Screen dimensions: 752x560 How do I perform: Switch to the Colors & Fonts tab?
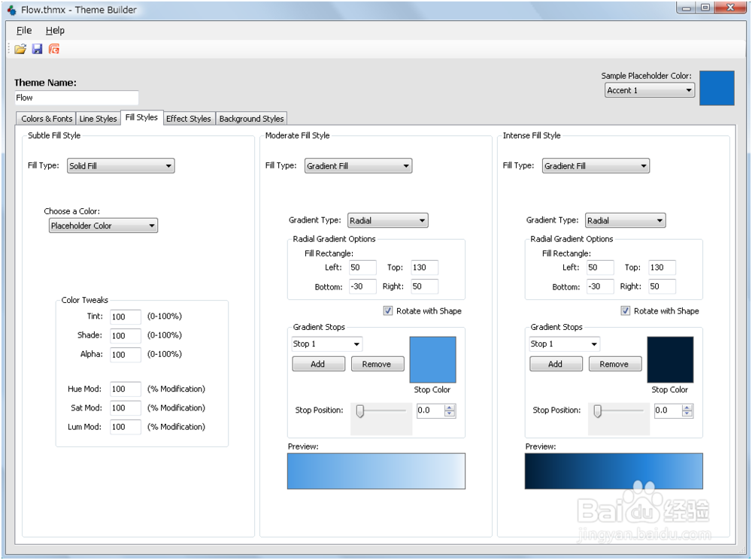[x=46, y=119]
